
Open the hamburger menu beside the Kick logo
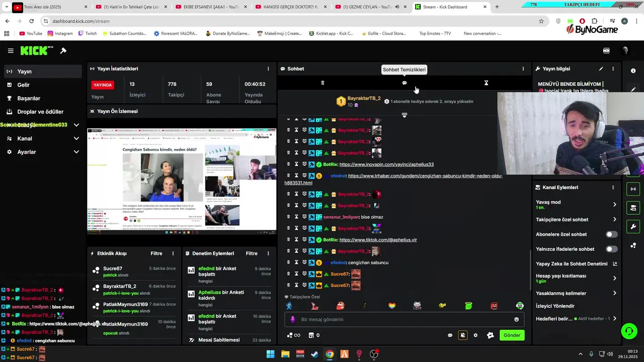11,51
